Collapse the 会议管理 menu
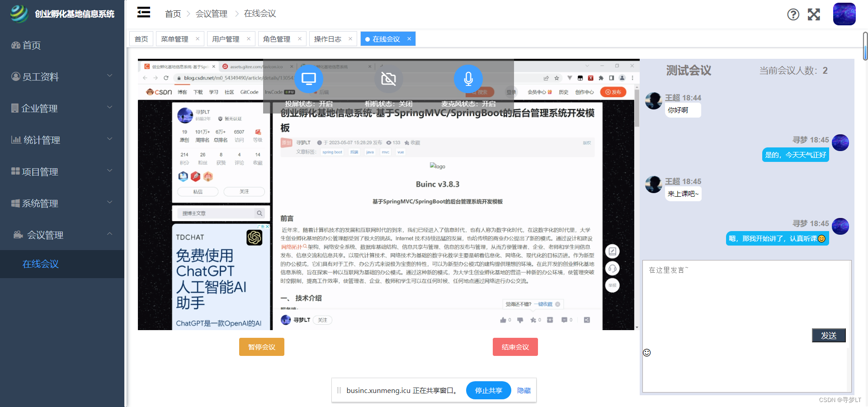868x407 pixels. point(62,235)
